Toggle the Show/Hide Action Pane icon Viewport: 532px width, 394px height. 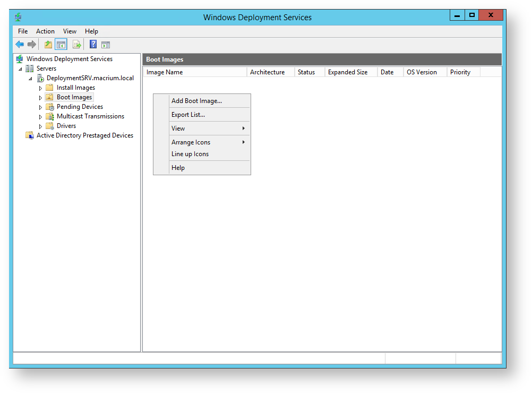pyautogui.click(x=106, y=45)
